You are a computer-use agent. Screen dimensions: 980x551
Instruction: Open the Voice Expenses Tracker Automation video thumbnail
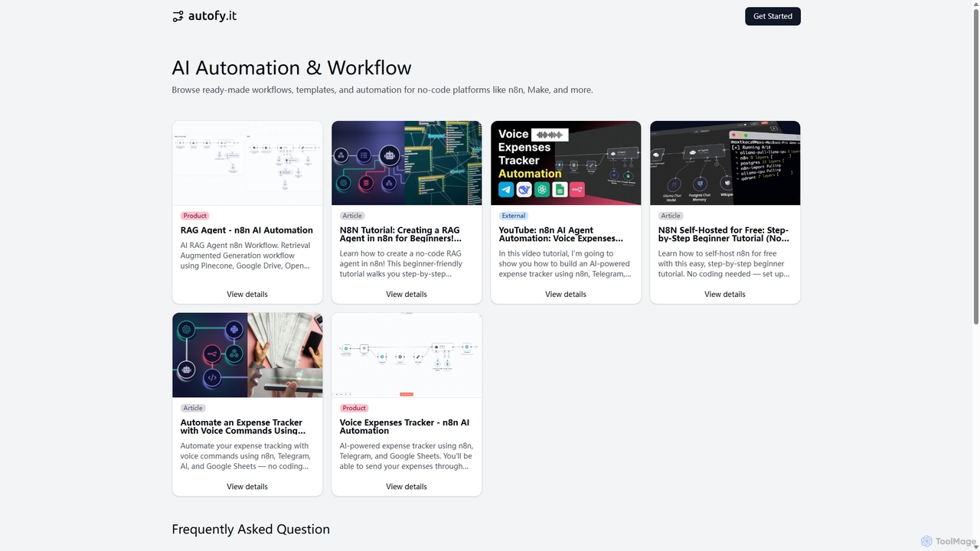566,163
